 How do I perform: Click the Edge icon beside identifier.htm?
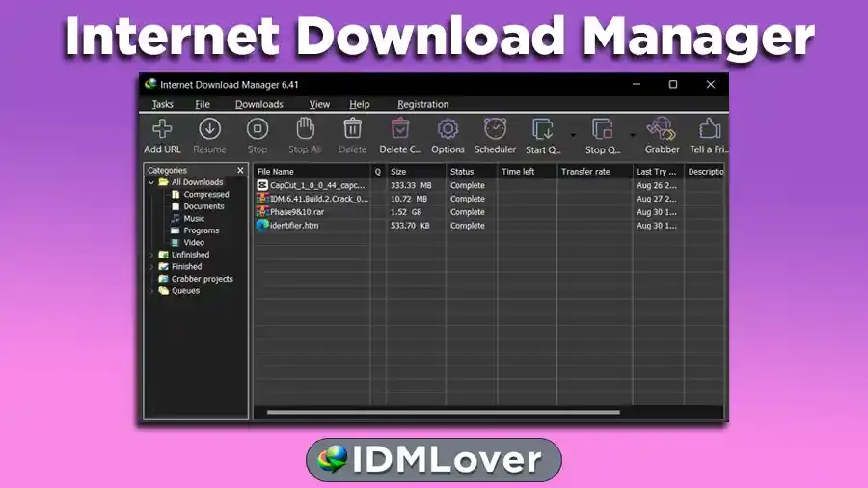(262, 225)
